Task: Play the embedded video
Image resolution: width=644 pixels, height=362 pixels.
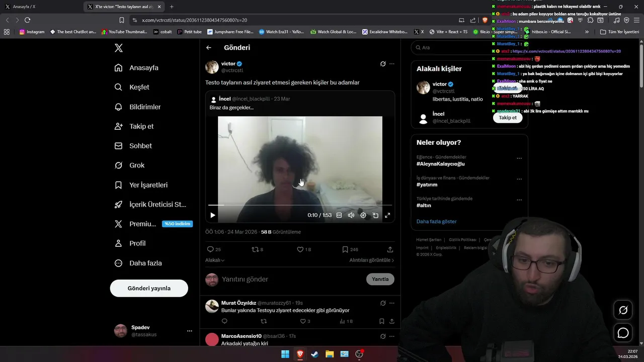Action: coord(213,215)
